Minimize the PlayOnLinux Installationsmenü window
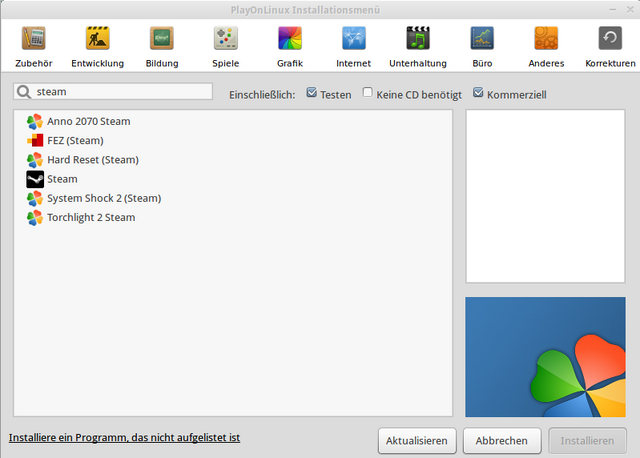Screen dimensions: 640x458 pyautogui.click(x=613, y=9)
